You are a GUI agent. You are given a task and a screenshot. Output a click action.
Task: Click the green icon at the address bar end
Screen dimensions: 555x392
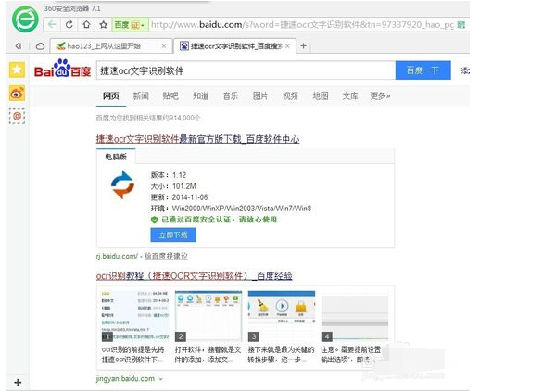[x=460, y=24]
